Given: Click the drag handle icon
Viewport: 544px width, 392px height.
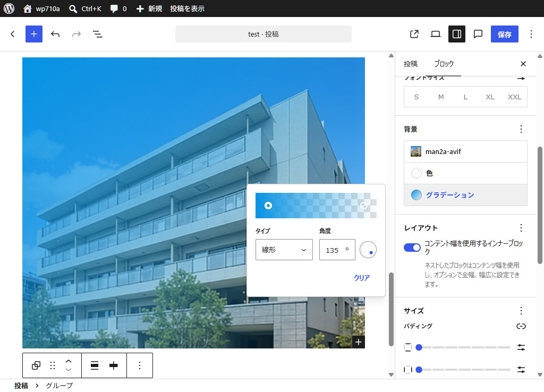Looking at the screenshot, I should 53,365.
